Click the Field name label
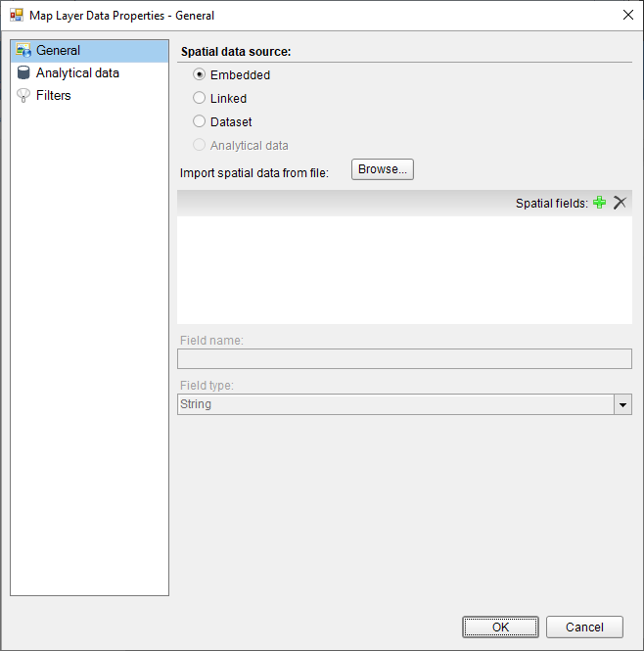 [211, 341]
